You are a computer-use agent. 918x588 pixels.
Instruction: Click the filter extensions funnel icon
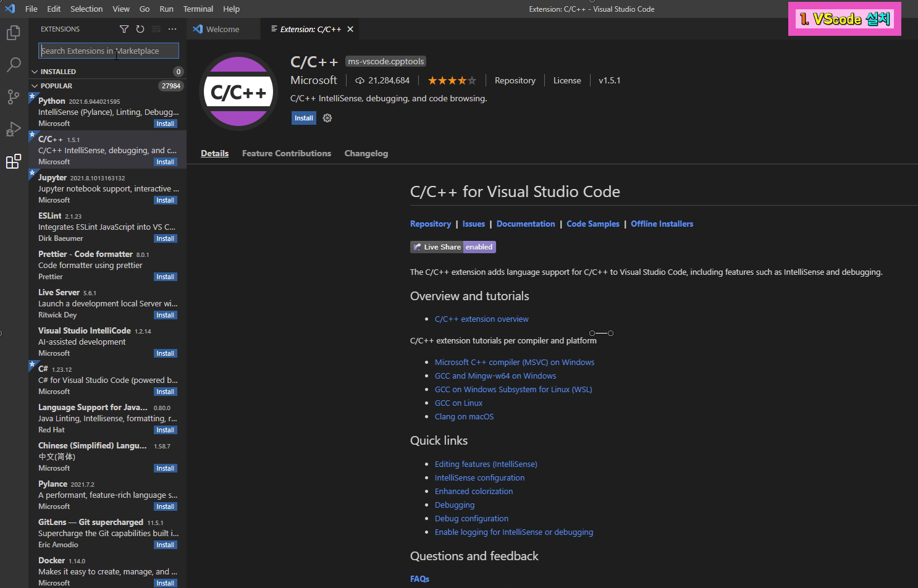point(124,29)
